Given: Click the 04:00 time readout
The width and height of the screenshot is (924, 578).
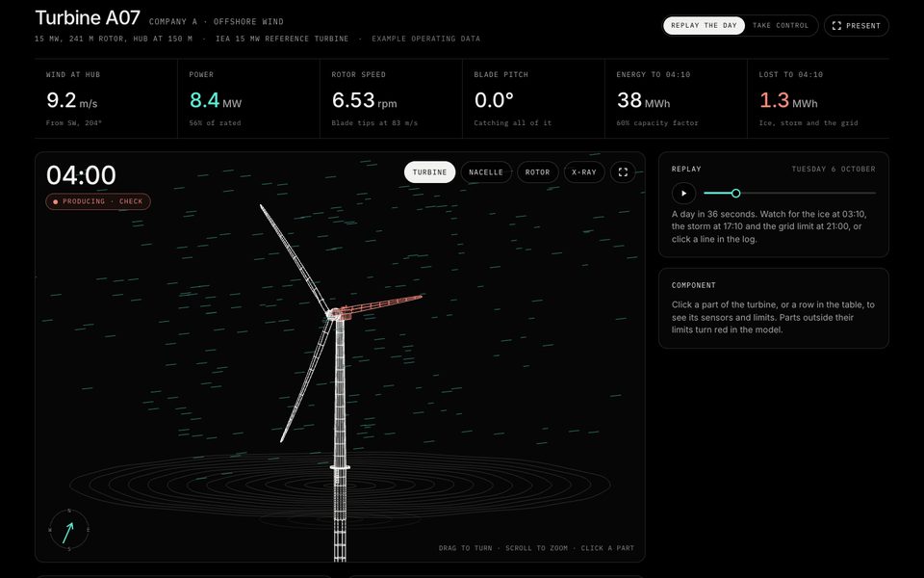Looking at the screenshot, I should click(x=81, y=175).
